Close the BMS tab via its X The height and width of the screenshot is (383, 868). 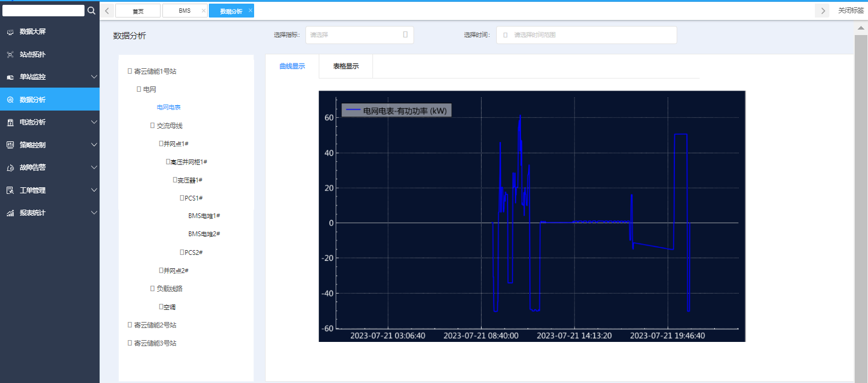click(x=203, y=11)
